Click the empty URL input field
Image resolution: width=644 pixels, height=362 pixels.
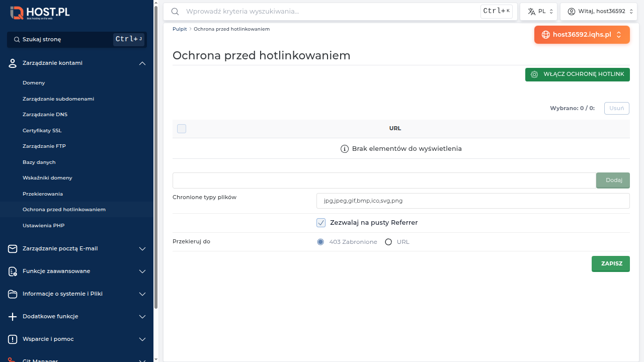[384, 180]
